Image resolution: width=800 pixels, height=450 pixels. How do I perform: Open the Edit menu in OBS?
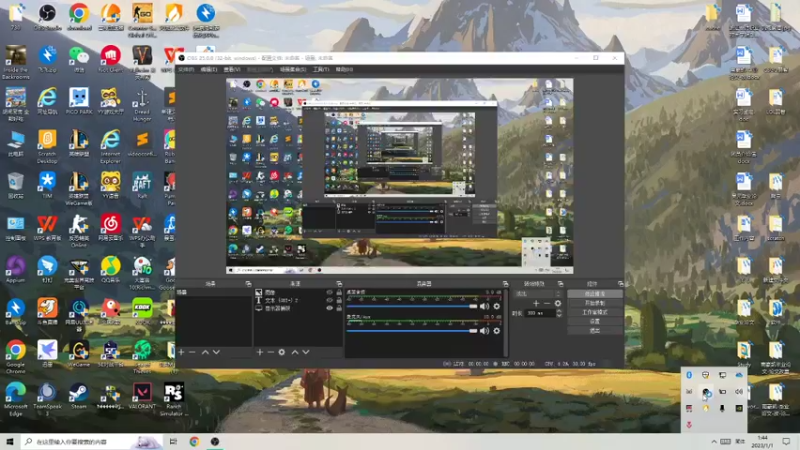(208, 69)
